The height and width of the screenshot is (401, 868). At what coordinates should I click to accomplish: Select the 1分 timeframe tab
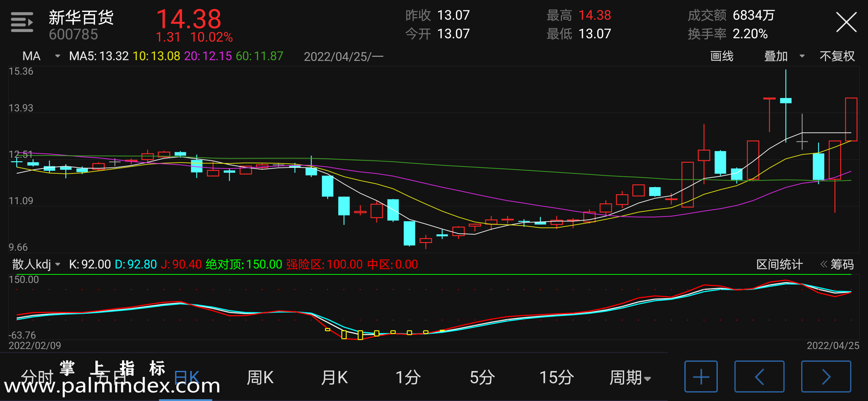click(x=408, y=378)
